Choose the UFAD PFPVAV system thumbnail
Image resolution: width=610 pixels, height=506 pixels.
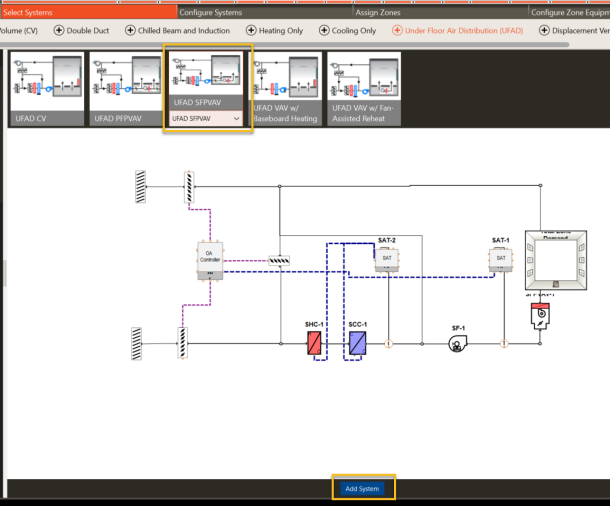click(x=126, y=89)
